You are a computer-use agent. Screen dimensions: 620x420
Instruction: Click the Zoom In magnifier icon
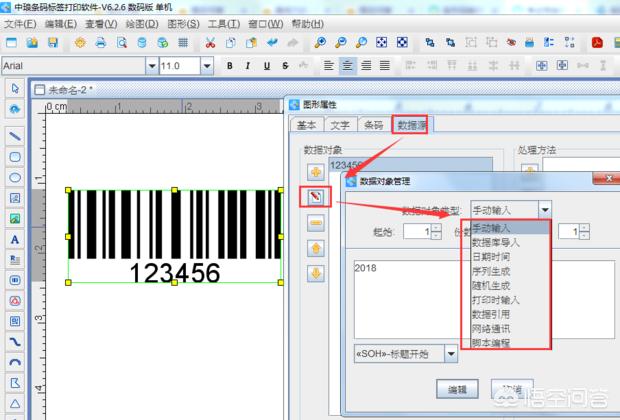pos(320,42)
